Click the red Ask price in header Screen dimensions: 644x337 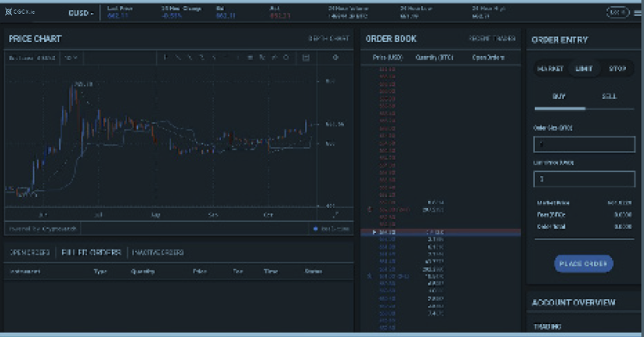pyautogui.click(x=280, y=16)
